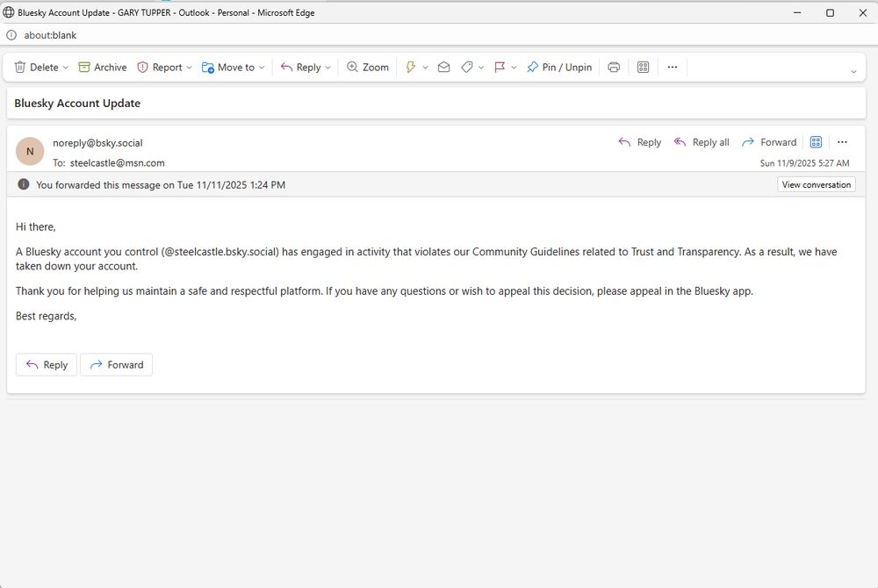
Task: Expand the Categorize dropdown arrow
Action: [x=481, y=68]
